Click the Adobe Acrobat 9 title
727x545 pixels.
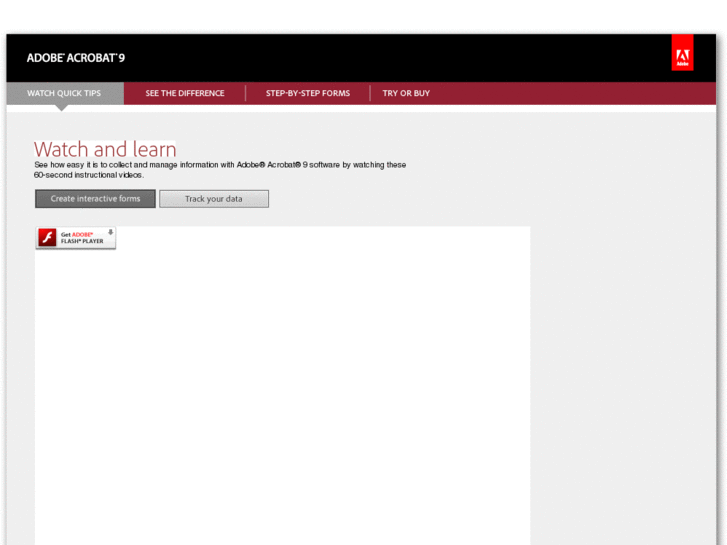click(x=76, y=58)
